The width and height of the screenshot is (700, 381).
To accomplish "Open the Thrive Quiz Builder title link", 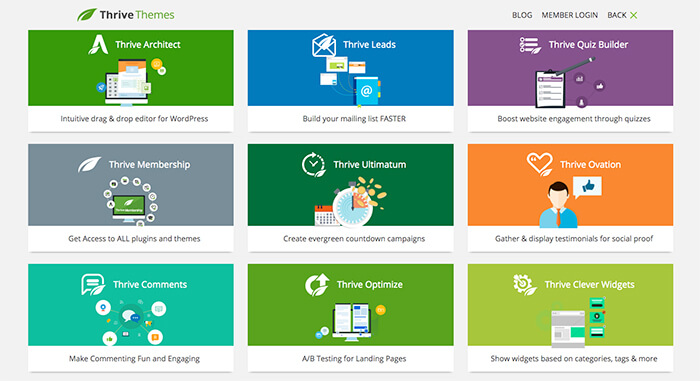I will point(588,45).
